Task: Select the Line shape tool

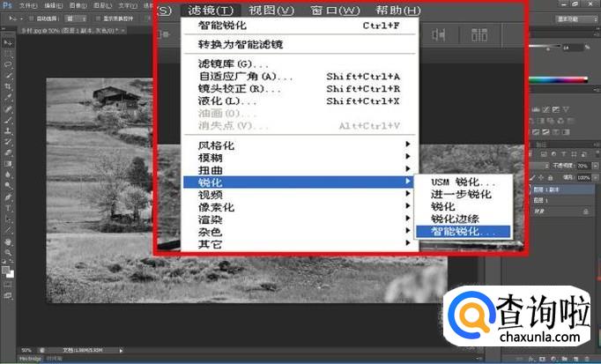Action: (8, 231)
